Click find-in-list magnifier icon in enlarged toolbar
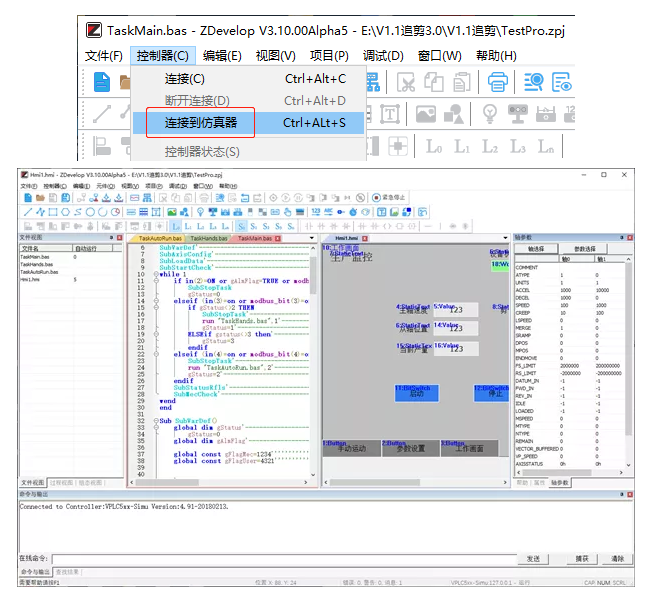The height and width of the screenshot is (604, 656). point(533,82)
